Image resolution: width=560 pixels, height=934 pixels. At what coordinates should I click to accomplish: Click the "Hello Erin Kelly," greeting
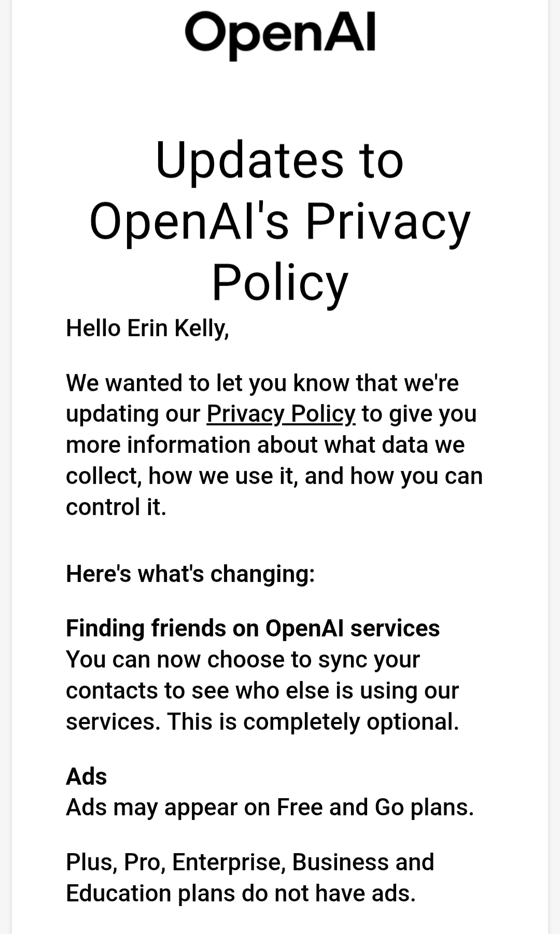pos(147,328)
